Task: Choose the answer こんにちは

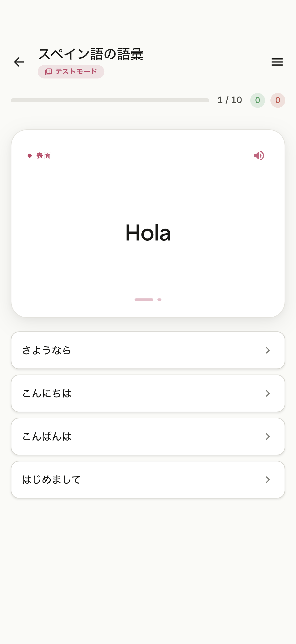Action: [x=148, y=393]
